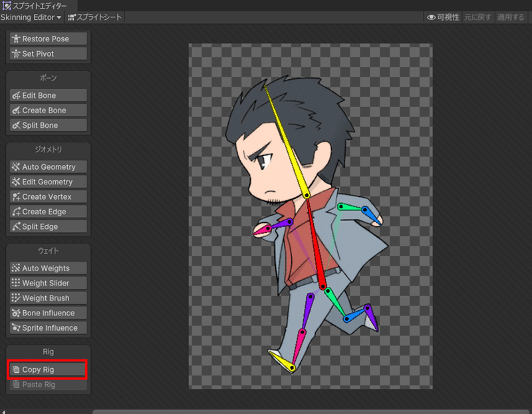Activate the Edit Bone tool

[x=48, y=95]
